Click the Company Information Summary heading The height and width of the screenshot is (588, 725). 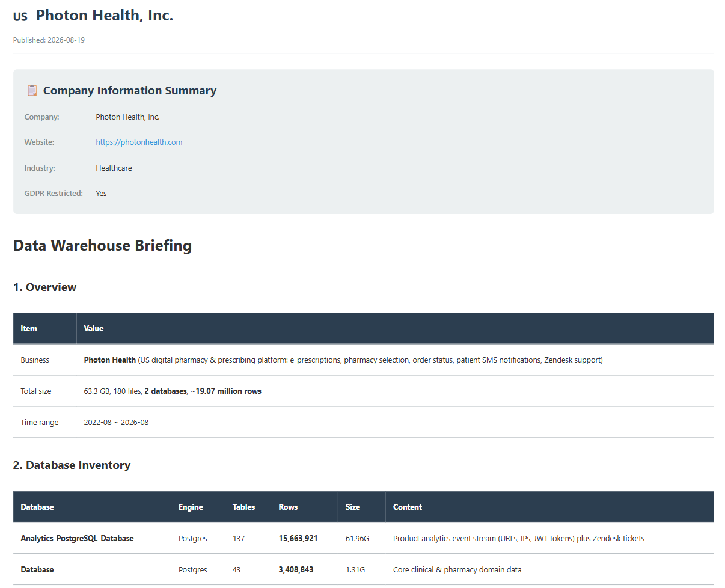(x=130, y=91)
